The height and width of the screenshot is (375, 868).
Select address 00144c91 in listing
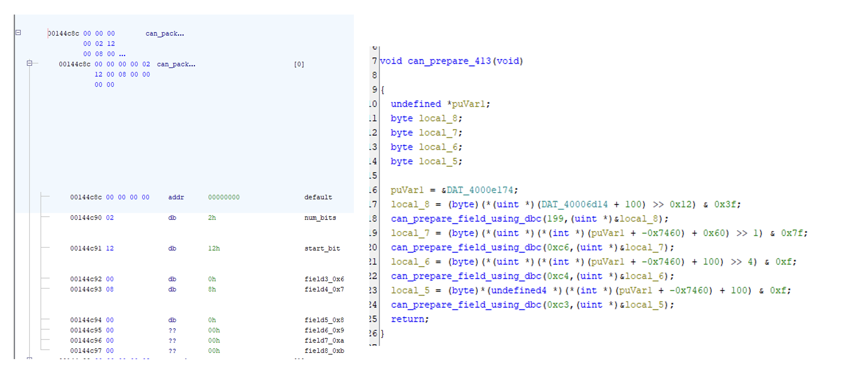tap(86, 248)
